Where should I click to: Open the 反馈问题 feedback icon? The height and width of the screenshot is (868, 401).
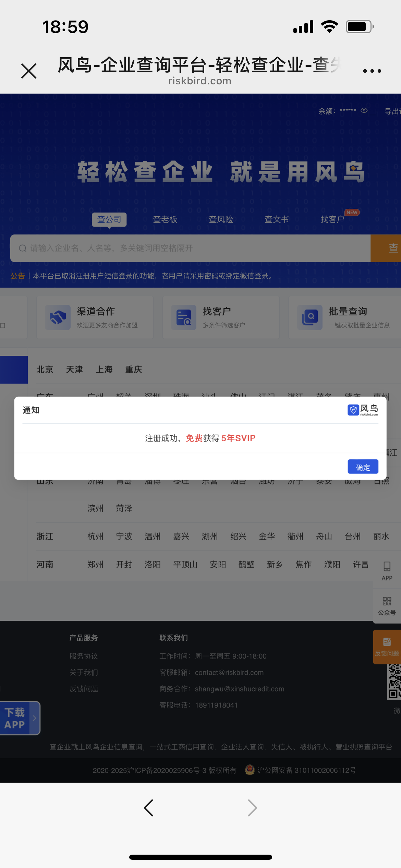coord(387,642)
